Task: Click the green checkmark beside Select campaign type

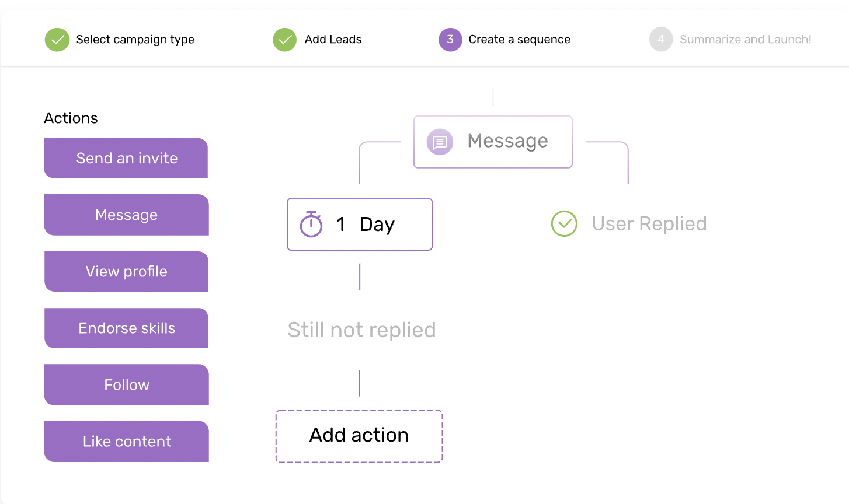Action: [57, 40]
